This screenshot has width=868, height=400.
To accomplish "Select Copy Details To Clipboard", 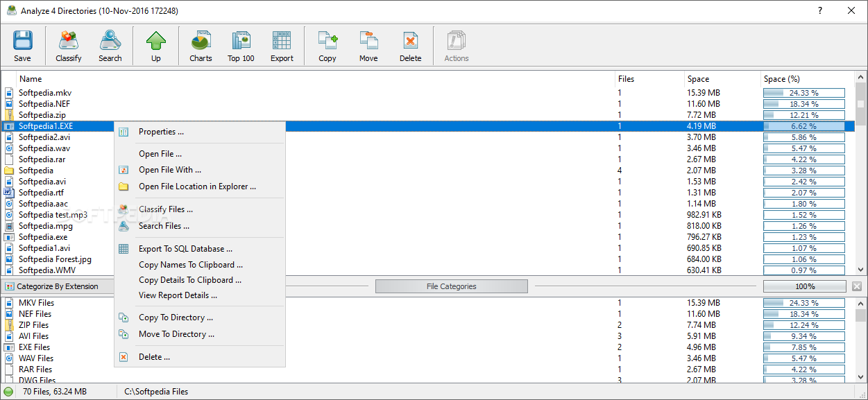I will tap(200, 280).
